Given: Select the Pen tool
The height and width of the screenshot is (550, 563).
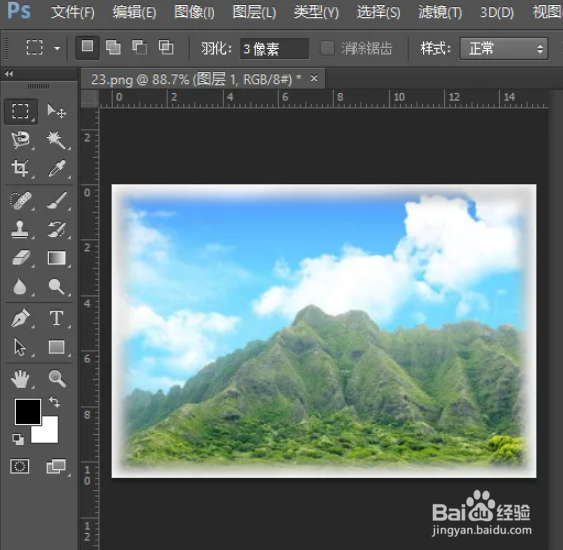Looking at the screenshot, I should 20,318.
